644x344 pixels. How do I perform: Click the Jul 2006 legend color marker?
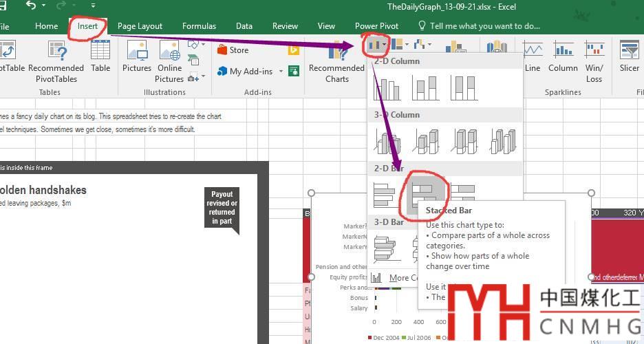pos(404,338)
